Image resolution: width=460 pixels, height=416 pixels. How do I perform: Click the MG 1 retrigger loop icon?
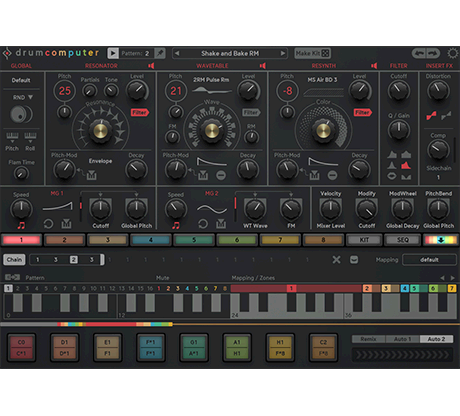click(48, 224)
